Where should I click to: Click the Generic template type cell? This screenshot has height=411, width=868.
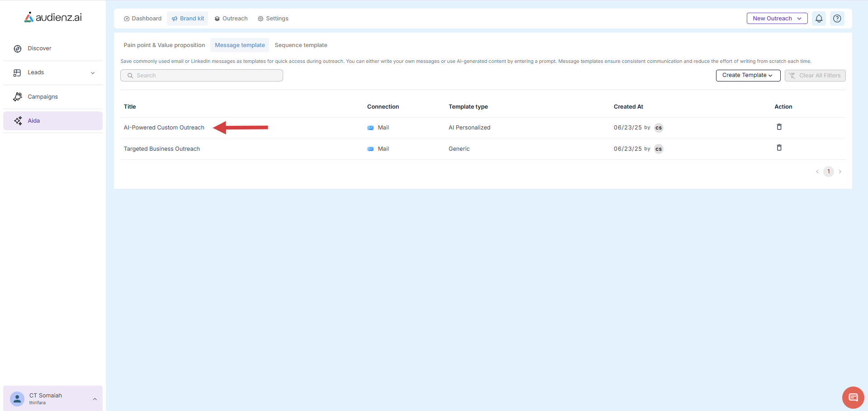[x=459, y=149]
